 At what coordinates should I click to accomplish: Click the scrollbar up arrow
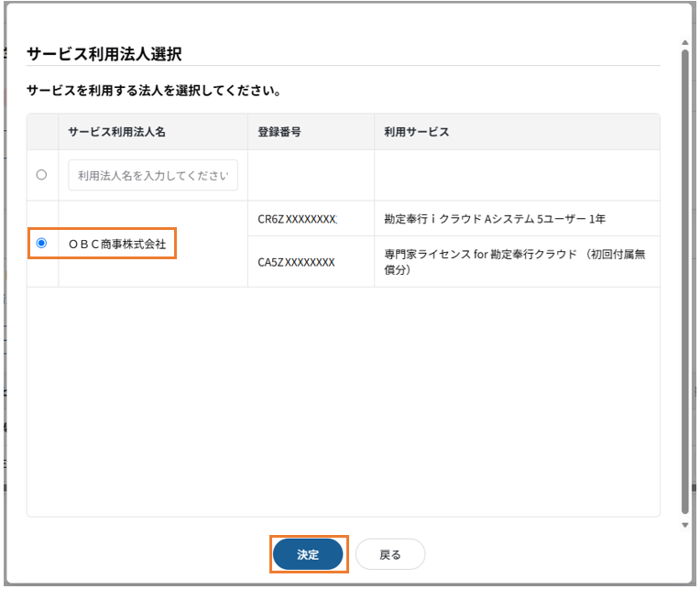684,42
